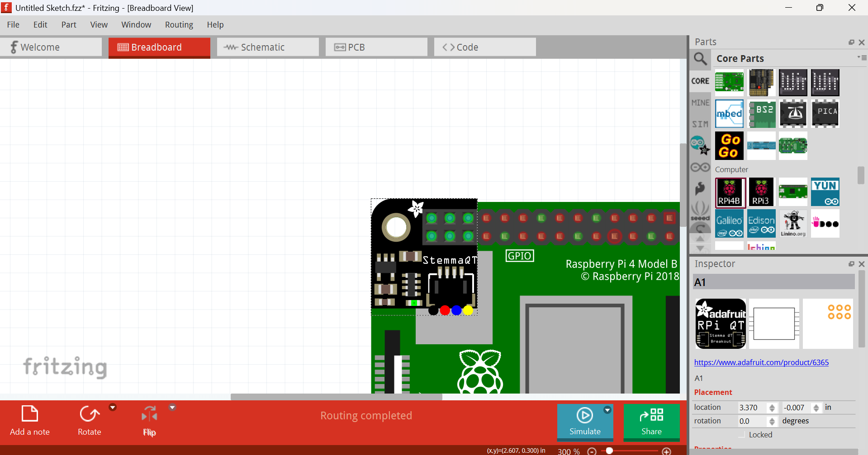Select the black shield with gold pins part
868x455 pixels.
[761, 82]
